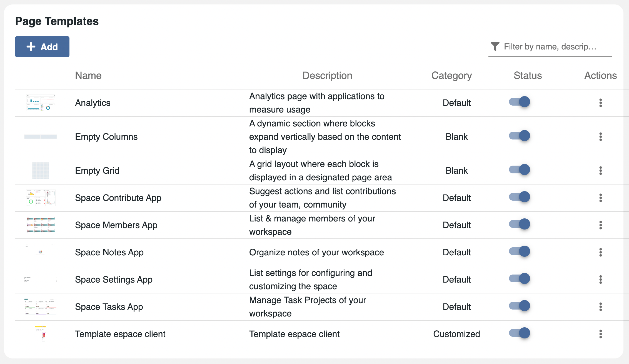This screenshot has height=364, width=629.
Task: Expand Space Tasks App actions dropdown
Action: (x=600, y=307)
